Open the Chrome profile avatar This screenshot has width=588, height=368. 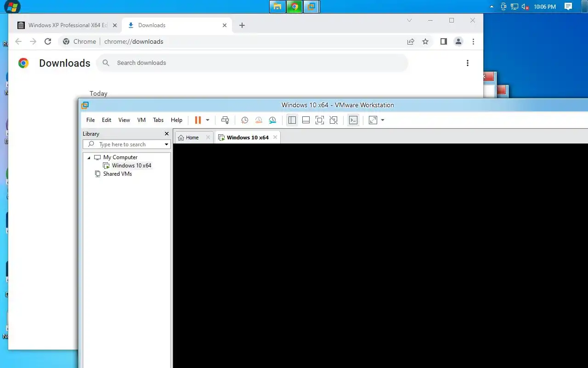point(458,41)
